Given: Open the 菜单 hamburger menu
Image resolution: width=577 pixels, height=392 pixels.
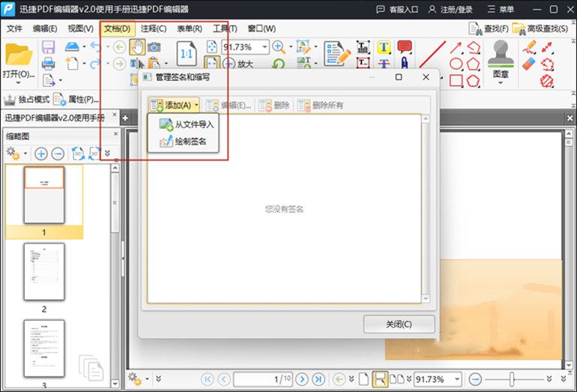Looking at the screenshot, I should [501, 9].
